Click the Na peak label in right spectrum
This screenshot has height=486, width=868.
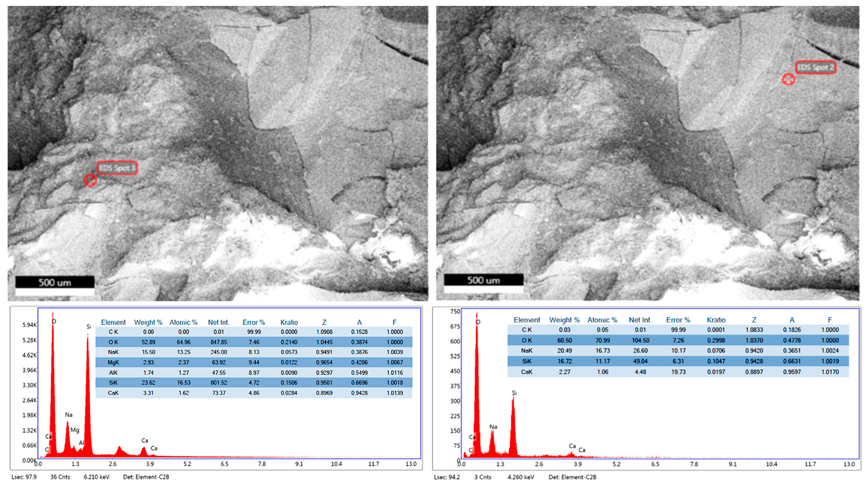[x=493, y=427]
